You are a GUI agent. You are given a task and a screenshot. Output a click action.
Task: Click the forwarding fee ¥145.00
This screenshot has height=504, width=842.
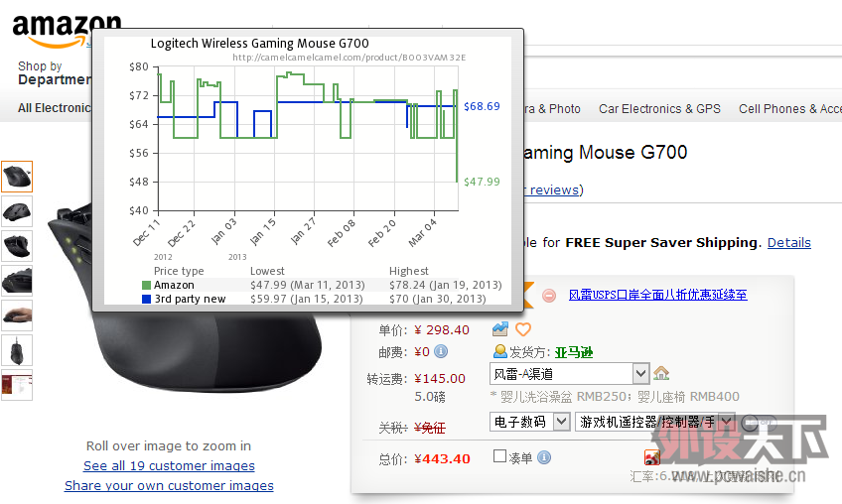click(x=439, y=378)
